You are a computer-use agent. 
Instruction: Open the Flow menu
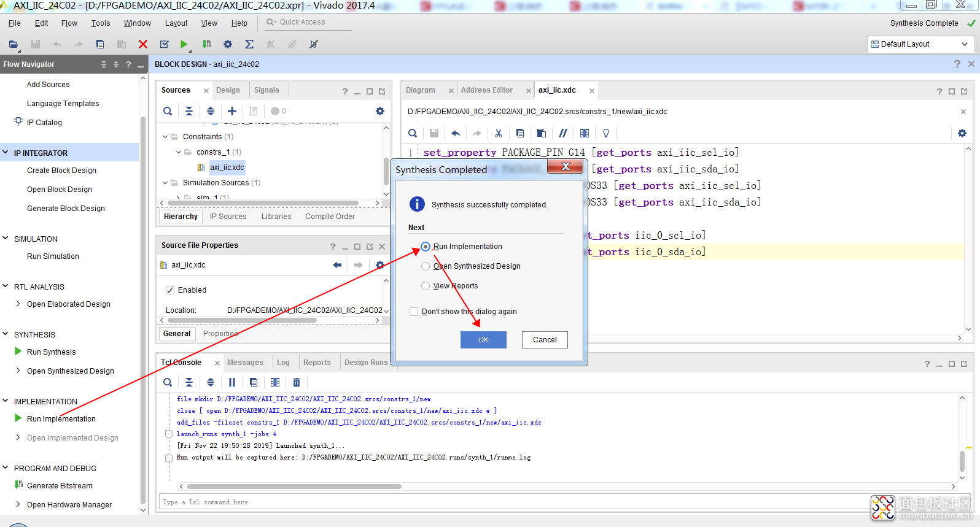coord(69,23)
